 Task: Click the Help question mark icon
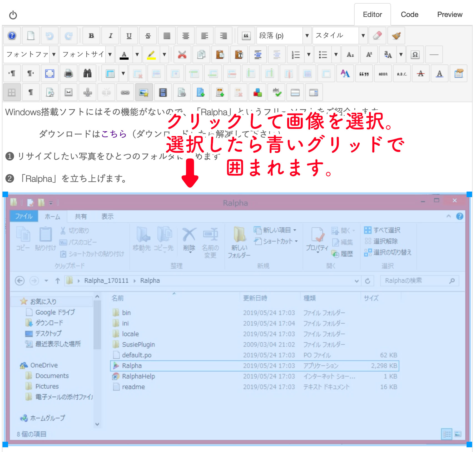[12, 36]
